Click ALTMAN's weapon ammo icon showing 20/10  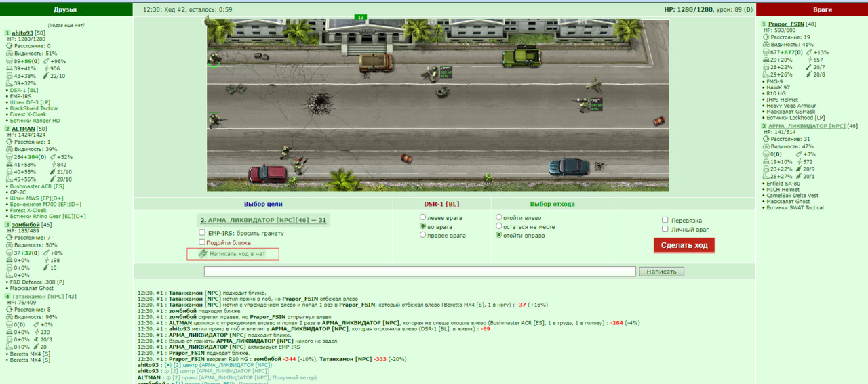(x=53, y=179)
